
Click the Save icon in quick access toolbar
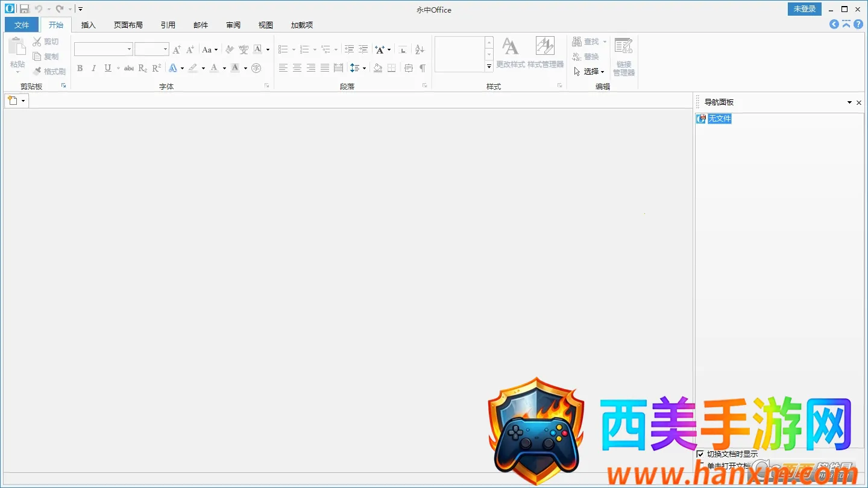(x=24, y=9)
